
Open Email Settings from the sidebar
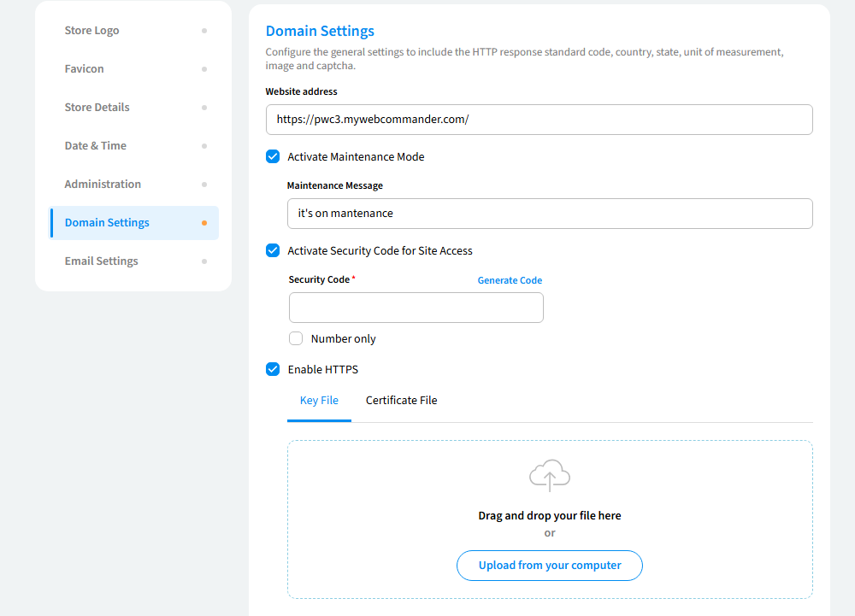click(102, 261)
